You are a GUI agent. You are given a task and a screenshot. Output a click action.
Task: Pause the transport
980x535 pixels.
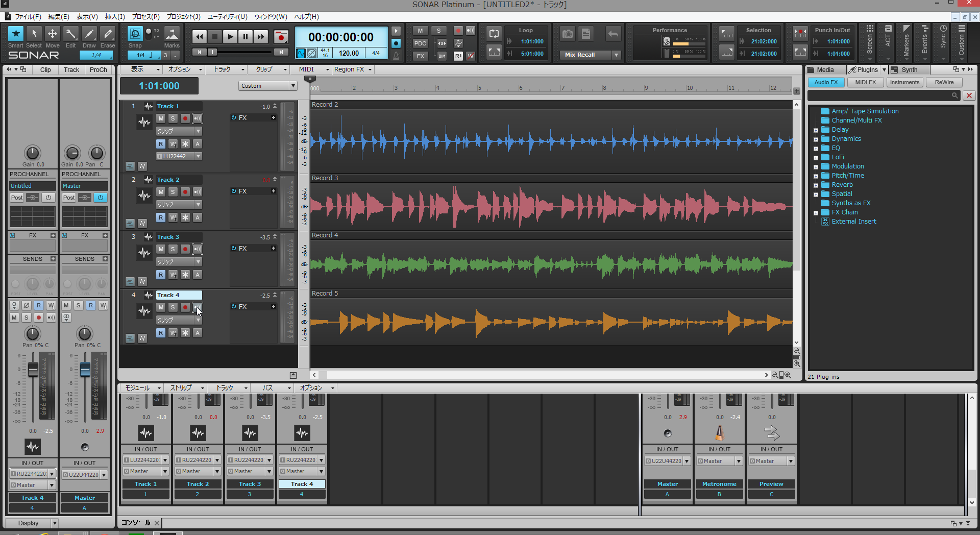click(246, 36)
